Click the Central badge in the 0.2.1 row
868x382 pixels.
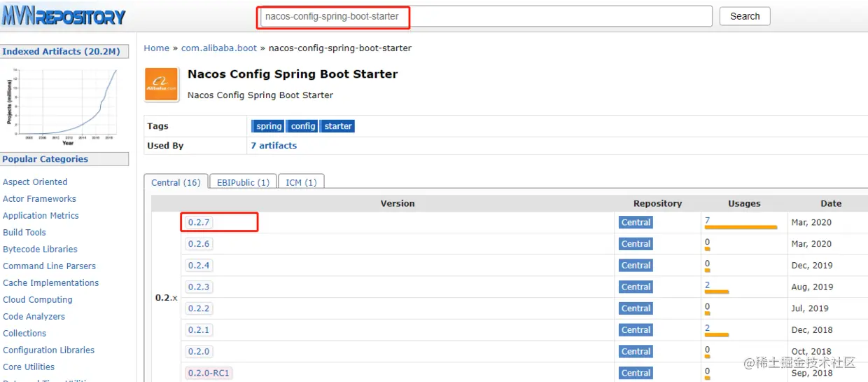pyautogui.click(x=636, y=330)
